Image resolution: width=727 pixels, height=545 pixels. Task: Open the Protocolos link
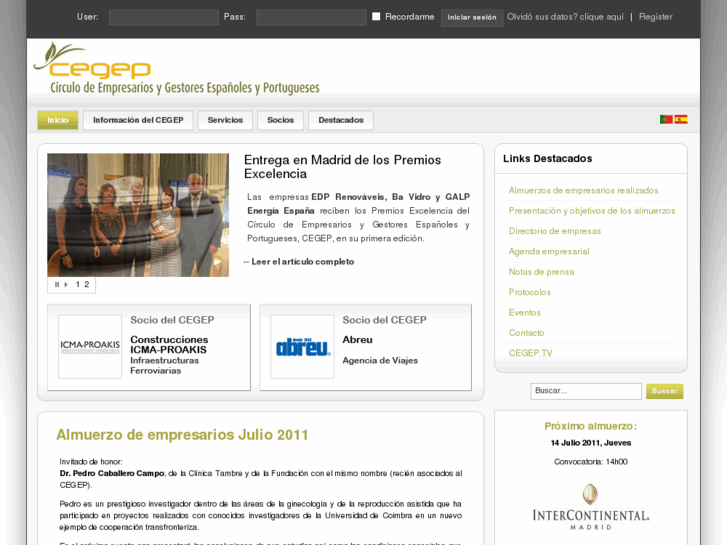coord(529,292)
